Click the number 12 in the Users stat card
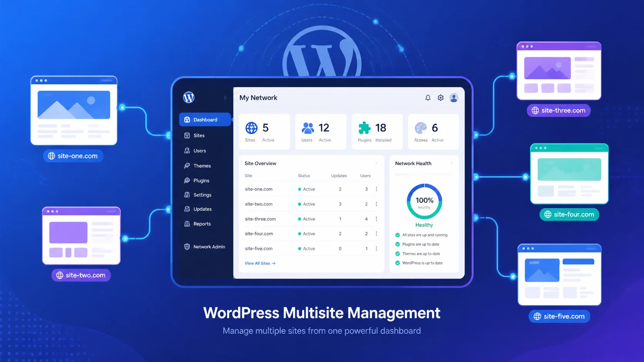Viewport: 644px width, 362px height. point(324,128)
